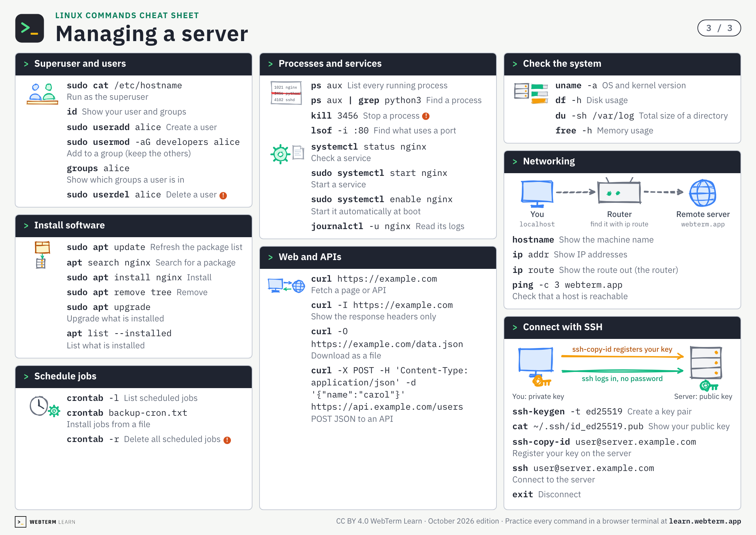Click the chevron beside Install software header
This screenshot has width=756, height=535.
(26, 226)
